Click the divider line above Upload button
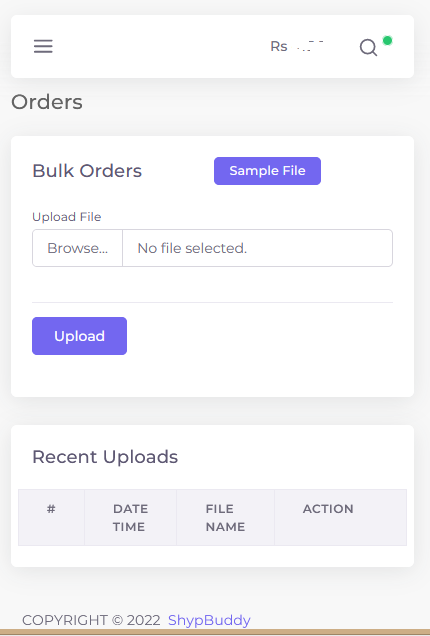This screenshot has height=636, width=430. pos(213,302)
